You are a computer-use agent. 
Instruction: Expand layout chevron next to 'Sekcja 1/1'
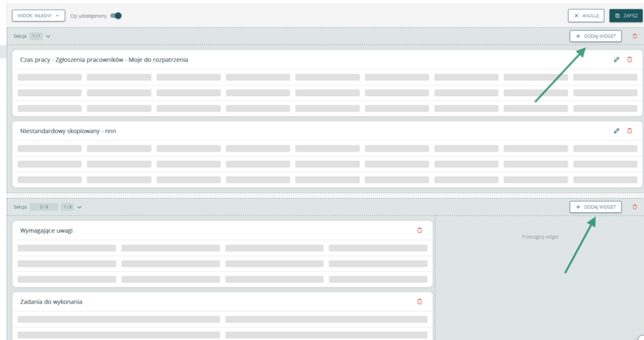click(x=48, y=36)
